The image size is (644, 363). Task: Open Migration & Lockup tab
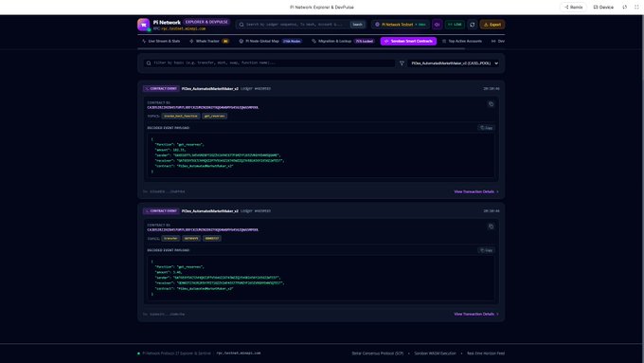click(343, 41)
